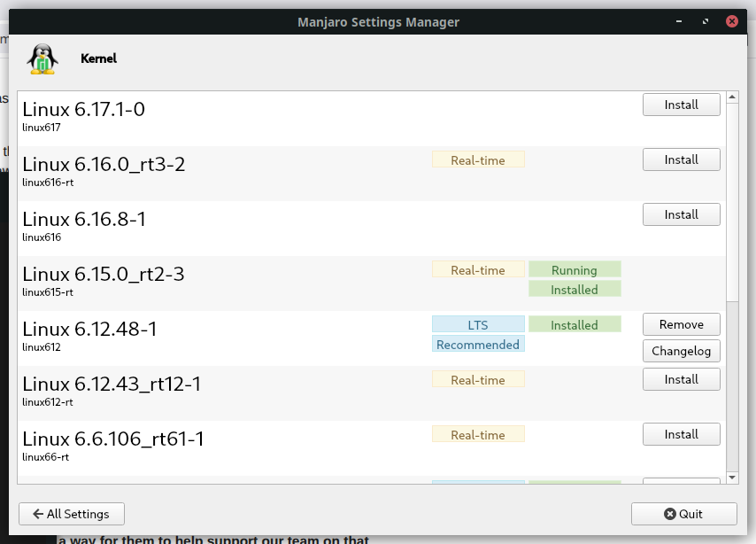The image size is (756, 544).
Task: Click the Manjaro penguin Kernel icon
Action: point(42,59)
